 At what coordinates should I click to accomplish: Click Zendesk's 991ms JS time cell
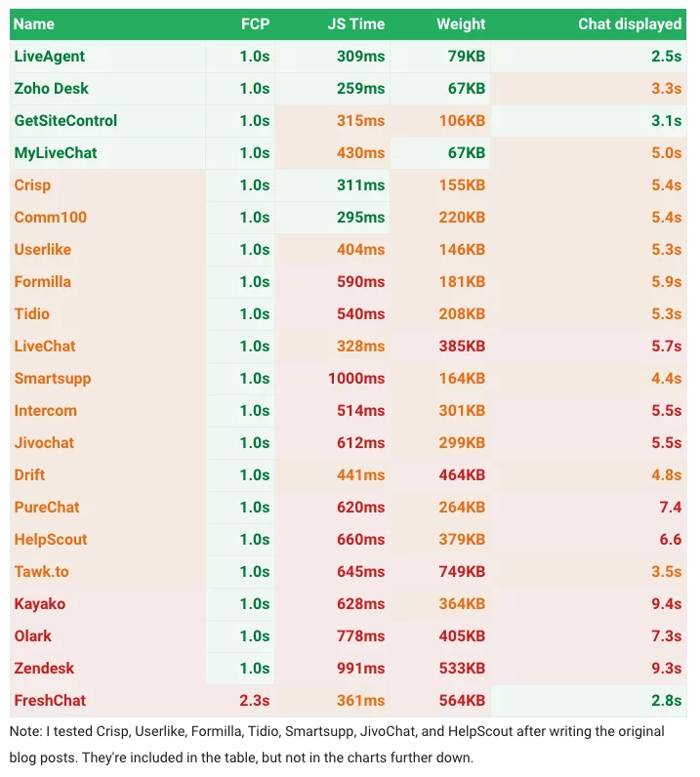360,669
